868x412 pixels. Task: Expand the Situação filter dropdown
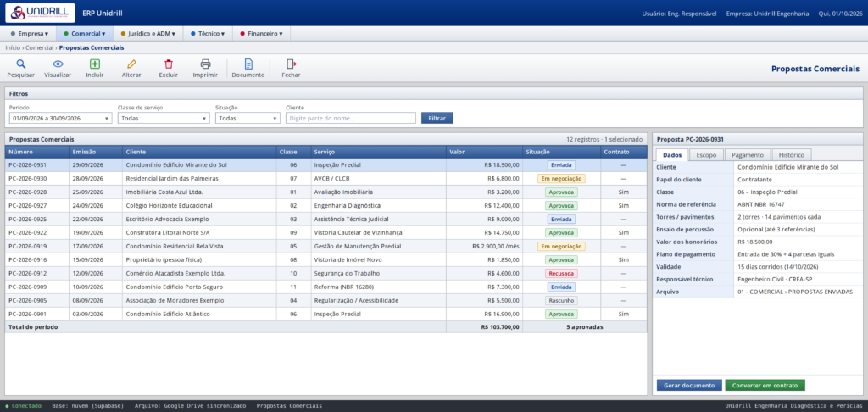click(248, 118)
